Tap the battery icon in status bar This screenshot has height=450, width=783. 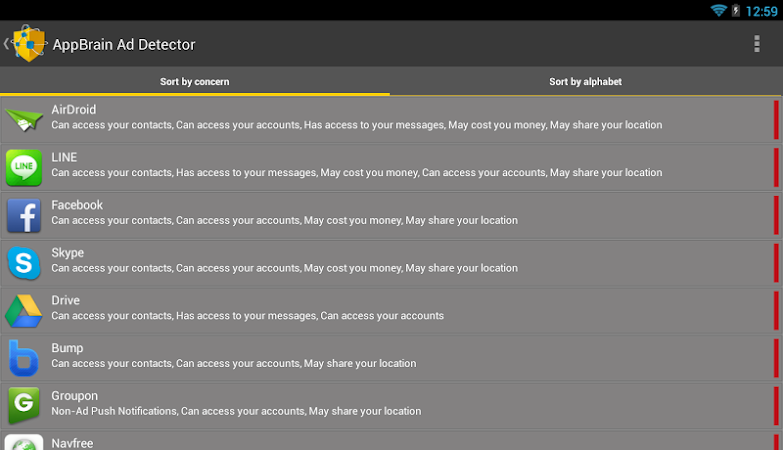737,10
